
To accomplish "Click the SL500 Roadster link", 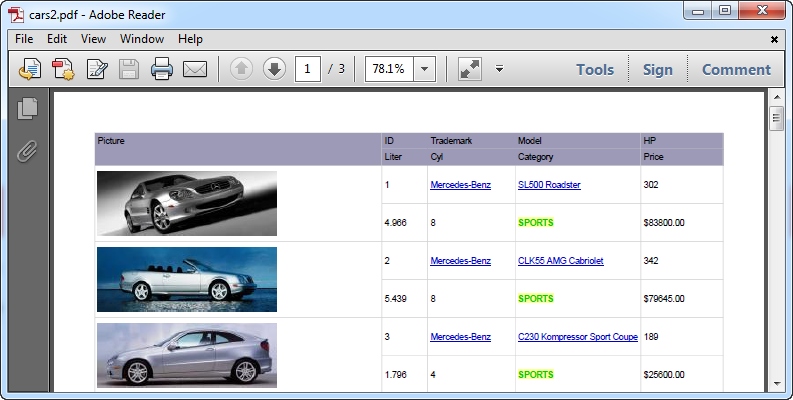I will [x=549, y=185].
